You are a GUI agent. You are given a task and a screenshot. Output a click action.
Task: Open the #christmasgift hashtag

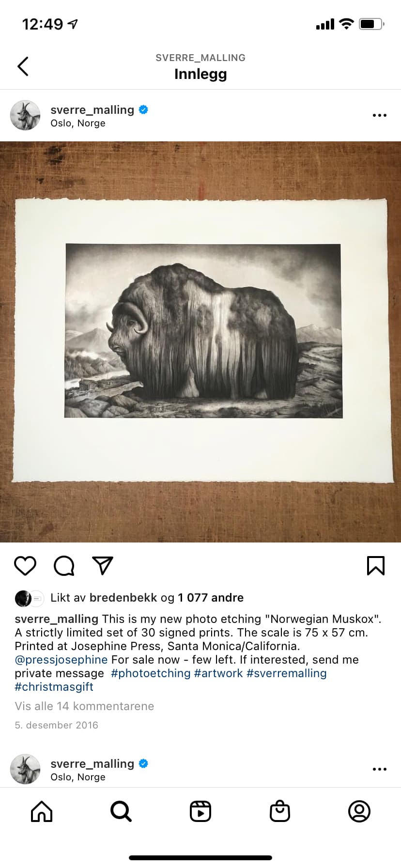click(54, 687)
